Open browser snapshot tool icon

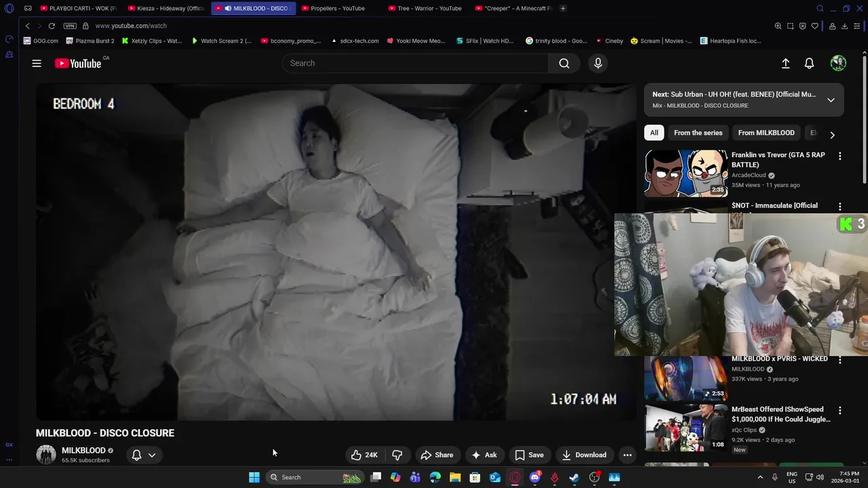click(790, 26)
